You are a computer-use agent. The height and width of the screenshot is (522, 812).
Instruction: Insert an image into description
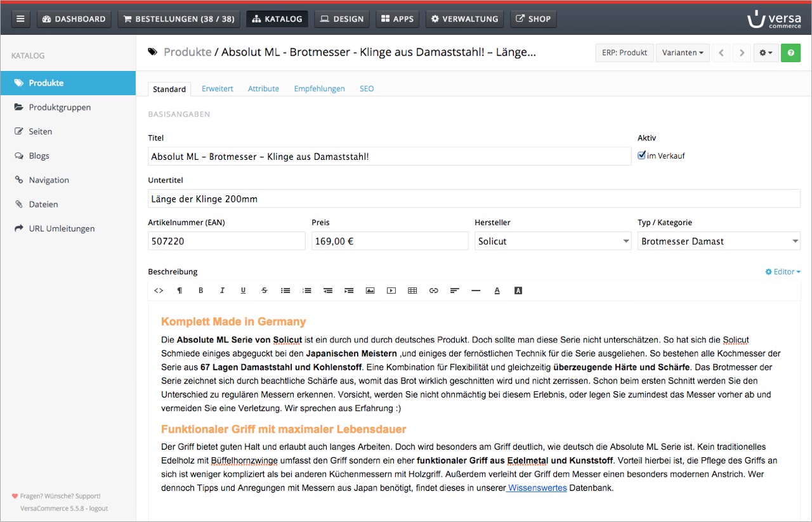click(x=370, y=290)
